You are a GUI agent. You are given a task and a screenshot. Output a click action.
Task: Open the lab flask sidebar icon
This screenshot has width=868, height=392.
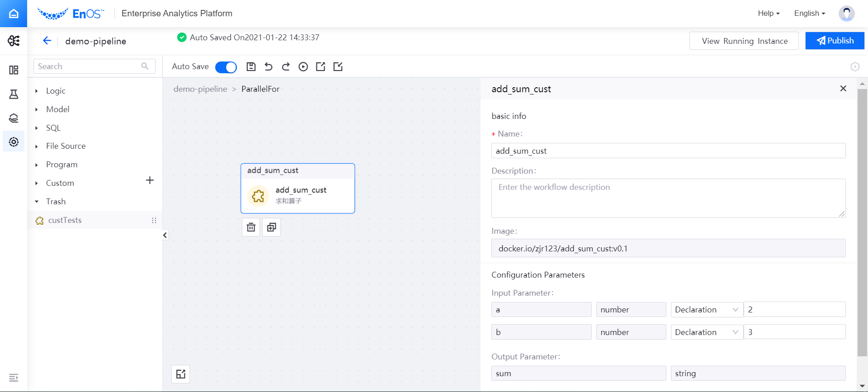(14, 94)
